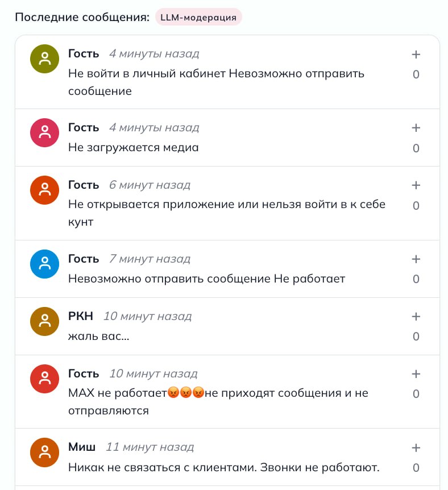Click the '11 минут назад' timestamp
The image size is (448, 490).
click(x=150, y=447)
